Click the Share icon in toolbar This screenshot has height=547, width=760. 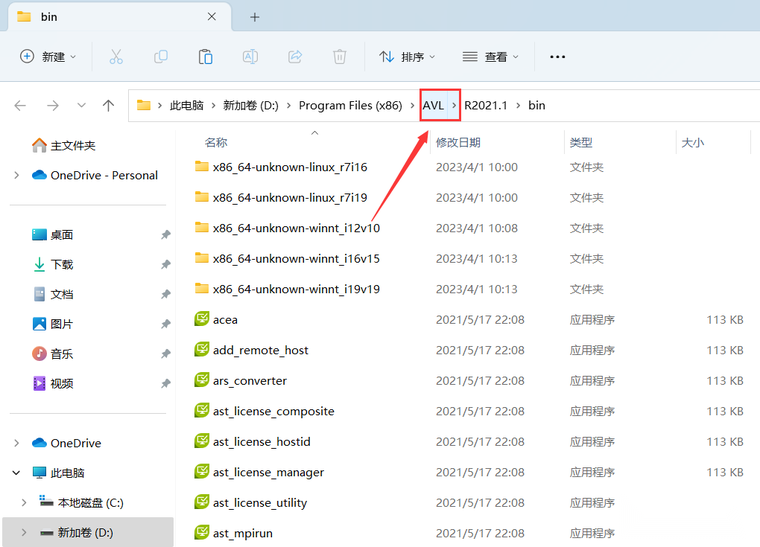(x=295, y=57)
